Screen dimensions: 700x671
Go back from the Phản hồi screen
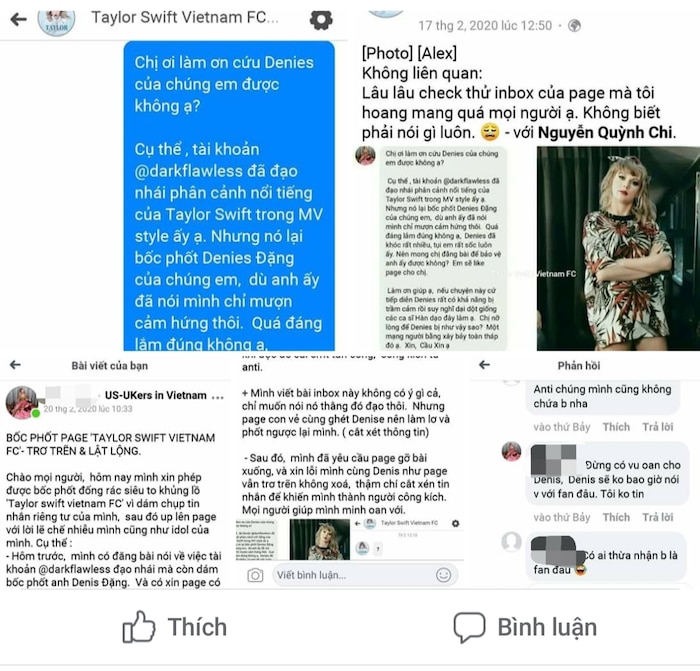point(484,365)
